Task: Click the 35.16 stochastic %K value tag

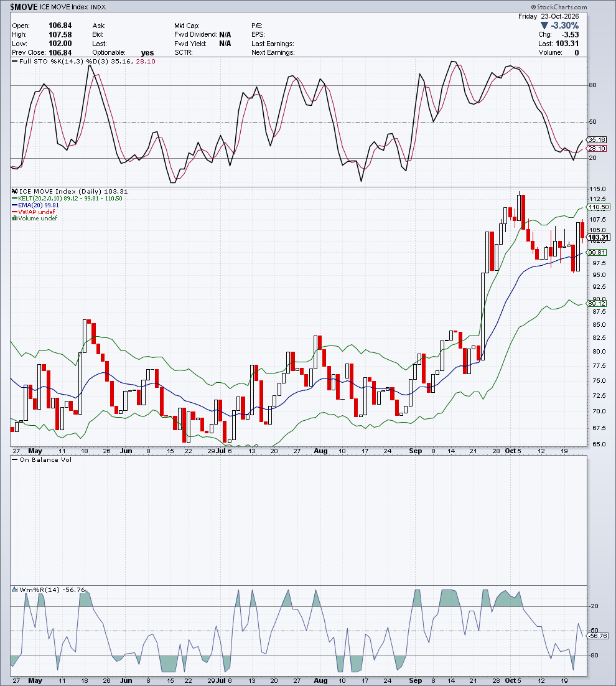Action: pos(597,139)
